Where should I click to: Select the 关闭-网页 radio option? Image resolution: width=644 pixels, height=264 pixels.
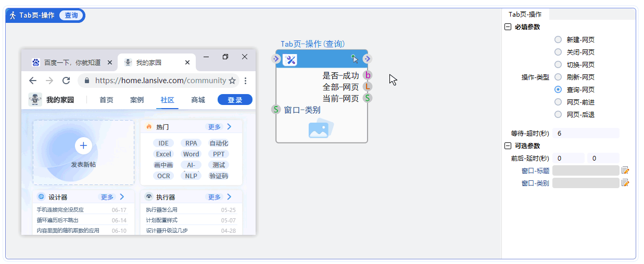click(x=558, y=52)
